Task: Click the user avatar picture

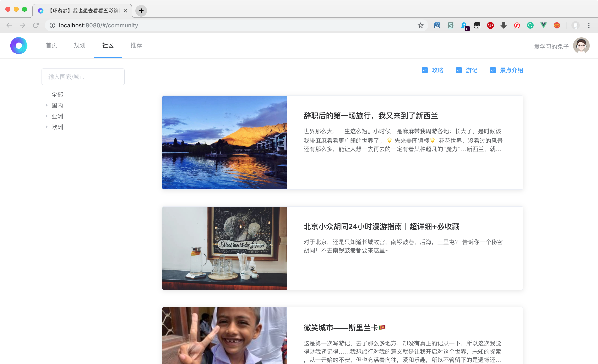Action: [x=581, y=46]
